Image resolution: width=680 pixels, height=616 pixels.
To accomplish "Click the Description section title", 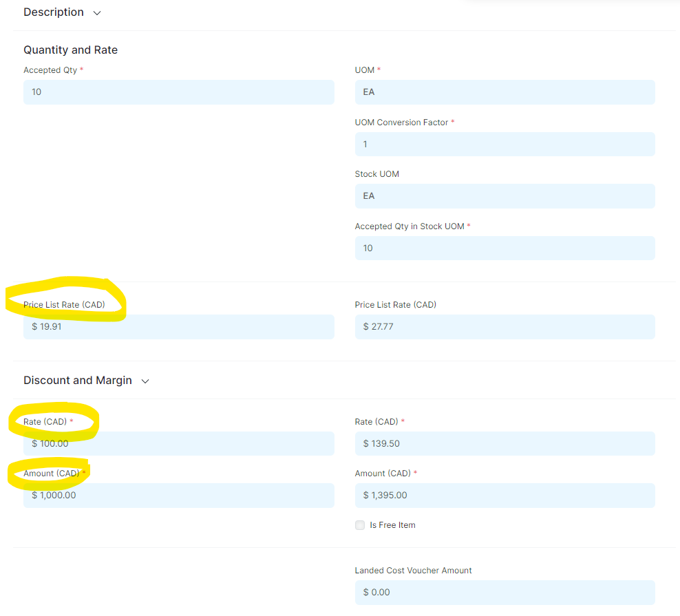I will click(x=53, y=12).
